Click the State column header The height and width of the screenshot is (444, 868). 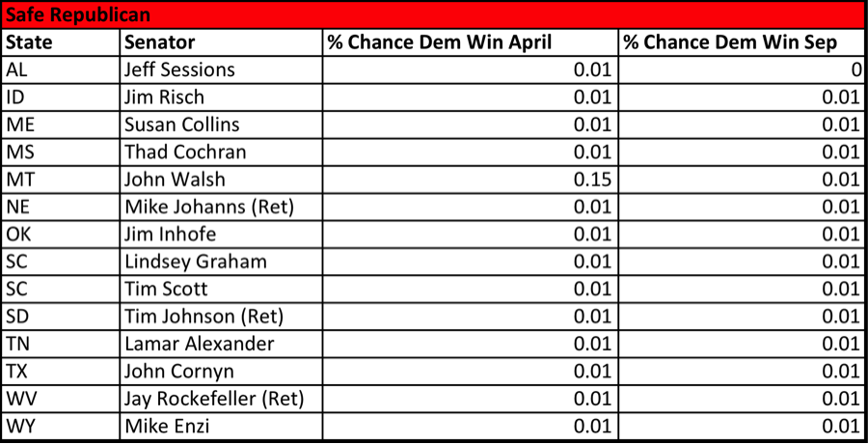[x=61, y=42]
